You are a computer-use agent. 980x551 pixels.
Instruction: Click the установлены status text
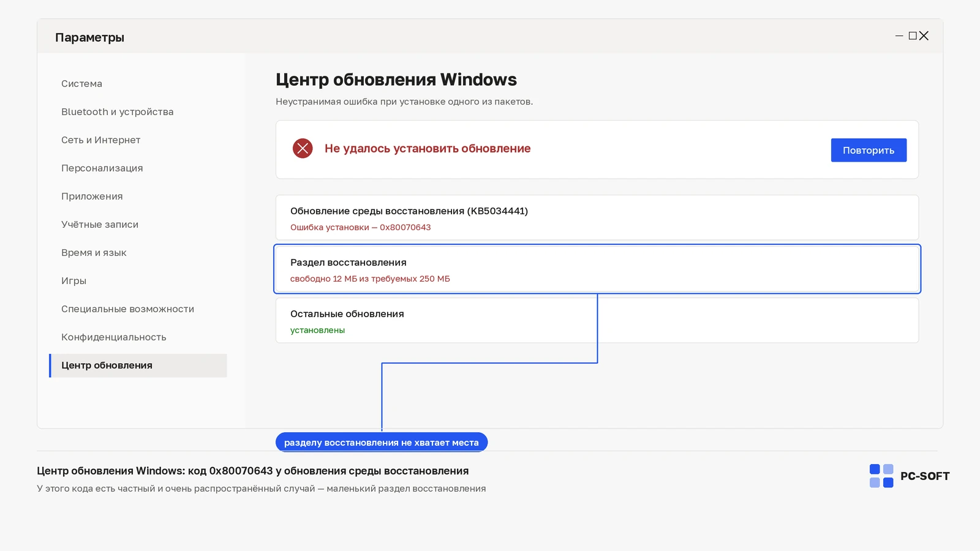tap(317, 330)
